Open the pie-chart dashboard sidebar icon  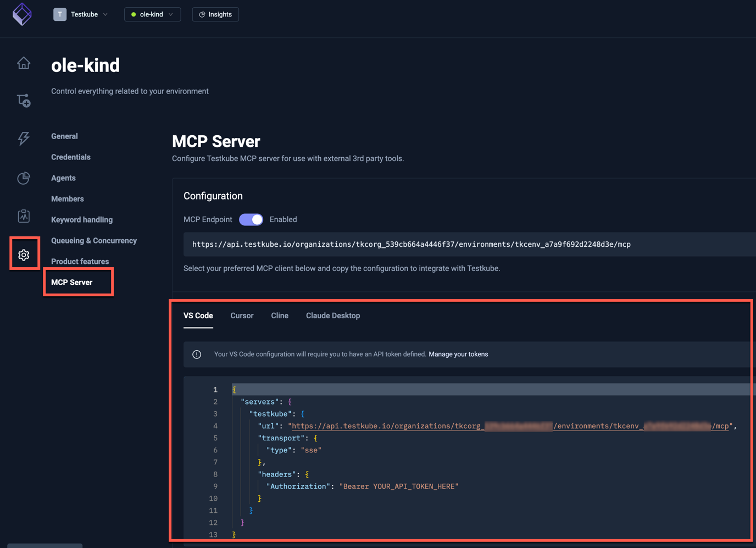pyautogui.click(x=23, y=178)
